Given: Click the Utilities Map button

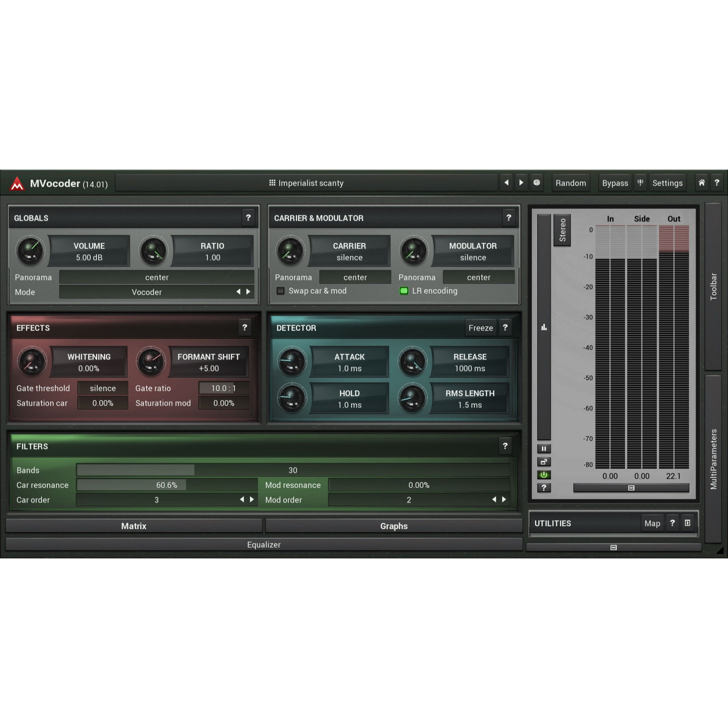Looking at the screenshot, I should pos(652,523).
